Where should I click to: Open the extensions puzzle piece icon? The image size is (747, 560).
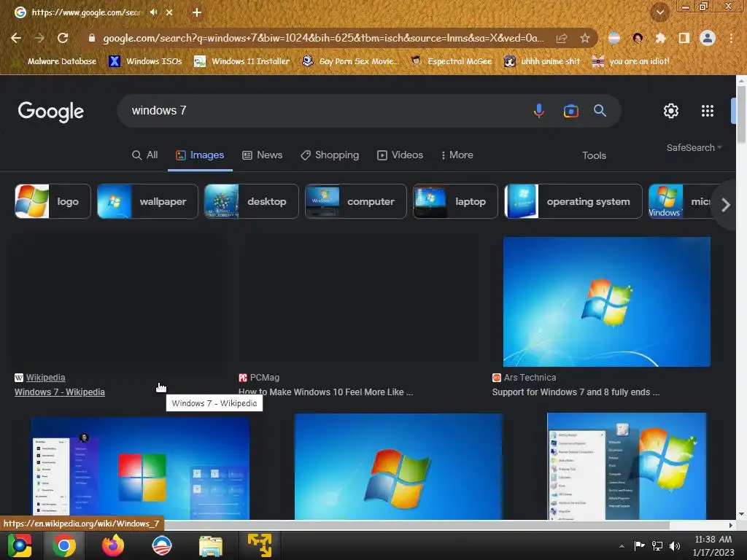coord(660,38)
